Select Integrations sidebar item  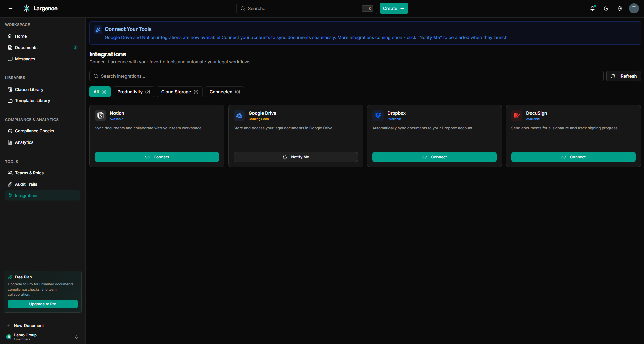coord(43,196)
